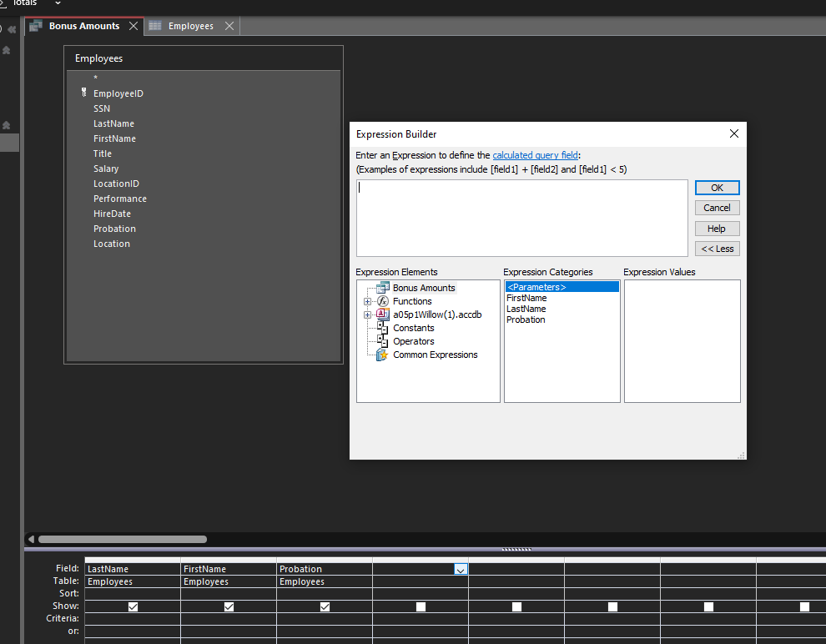826x644 pixels.
Task: Check Show box in the seventh column
Action: (708, 606)
